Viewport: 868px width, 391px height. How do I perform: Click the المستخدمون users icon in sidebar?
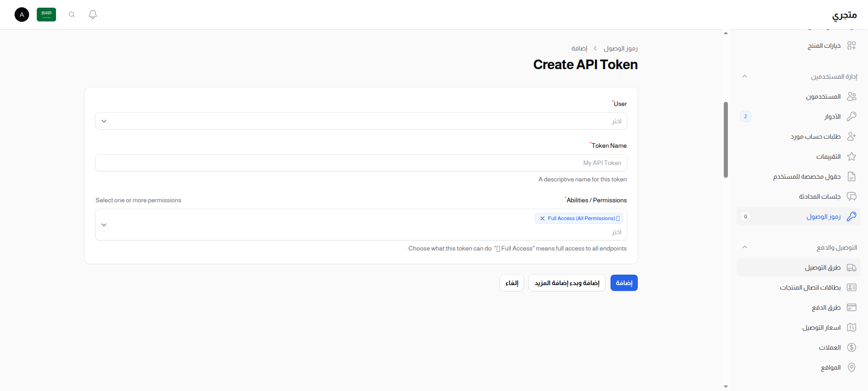851,96
